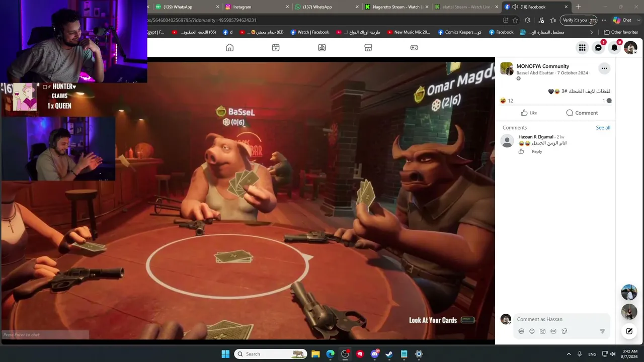Open a new browser tab
This screenshot has width=644, height=362.
578,7
